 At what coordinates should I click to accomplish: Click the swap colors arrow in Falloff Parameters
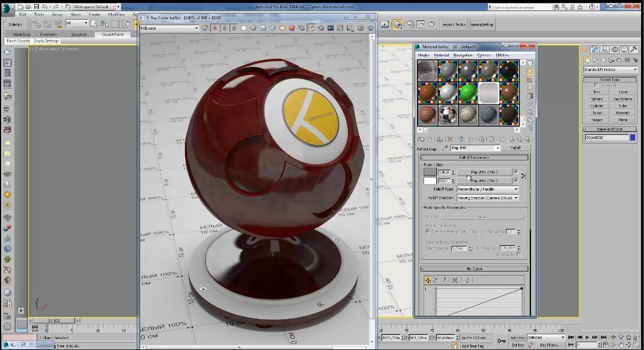tap(523, 176)
